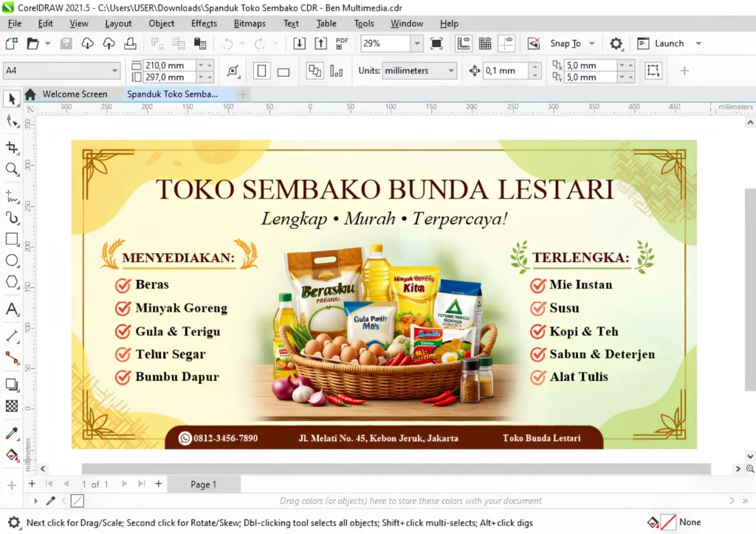Screen dimensions: 756x534
Task: Open the Undo history dropdown arrow
Action: pyautogui.click(x=242, y=44)
